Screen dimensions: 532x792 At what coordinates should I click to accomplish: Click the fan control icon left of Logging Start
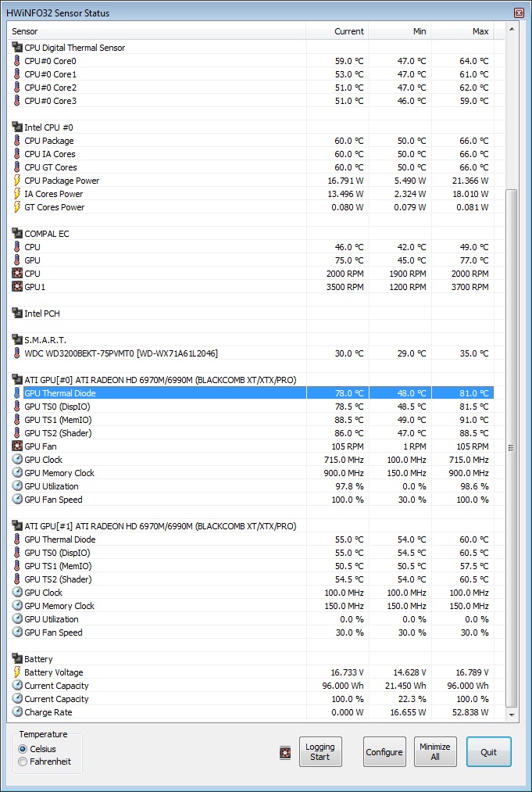point(285,753)
